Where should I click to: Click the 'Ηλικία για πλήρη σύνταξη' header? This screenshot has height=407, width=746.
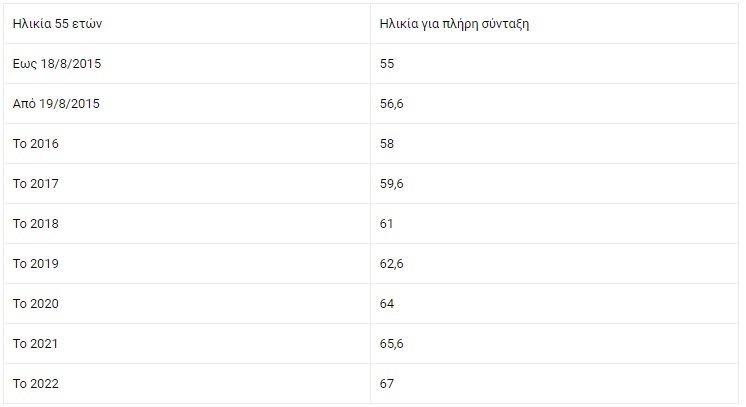pos(455,24)
